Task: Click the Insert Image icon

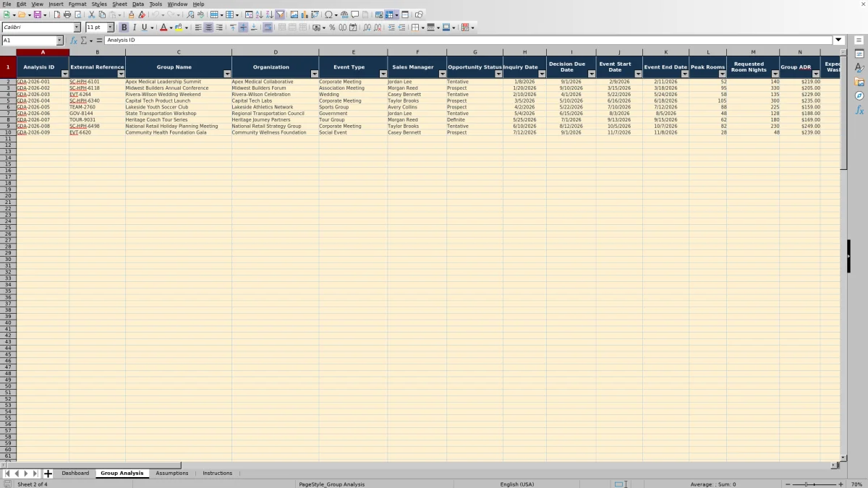Action: 294,14
